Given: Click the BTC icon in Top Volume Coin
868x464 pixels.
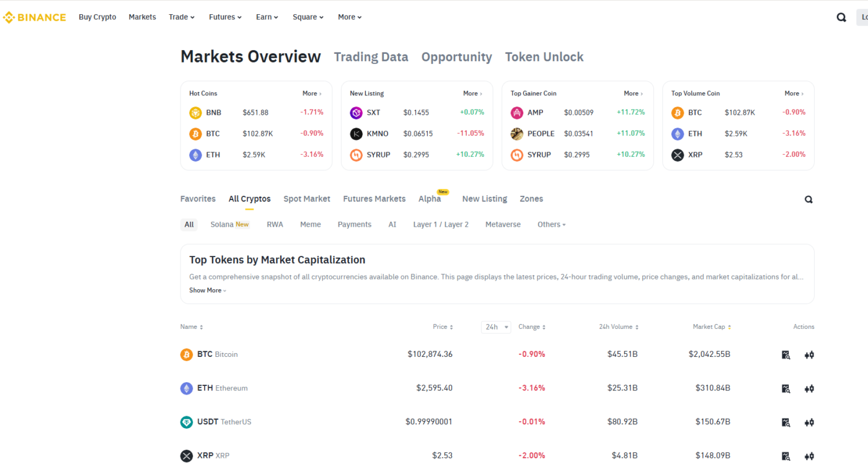Looking at the screenshot, I should [x=677, y=113].
